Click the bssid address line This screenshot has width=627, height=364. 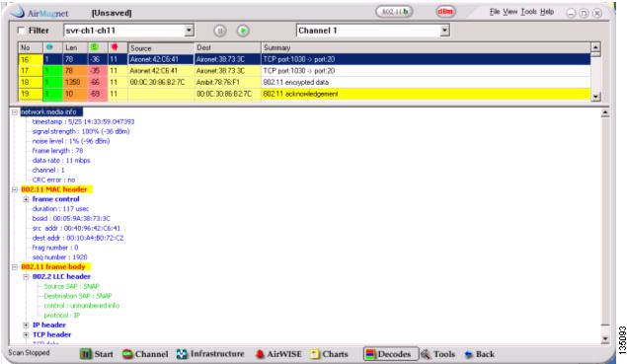point(71,219)
